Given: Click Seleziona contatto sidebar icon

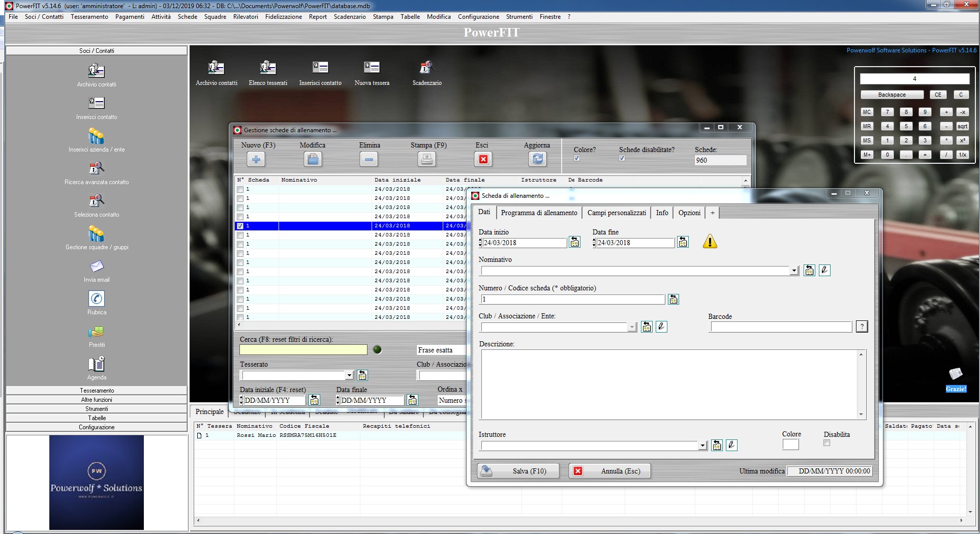Looking at the screenshot, I should [97, 201].
